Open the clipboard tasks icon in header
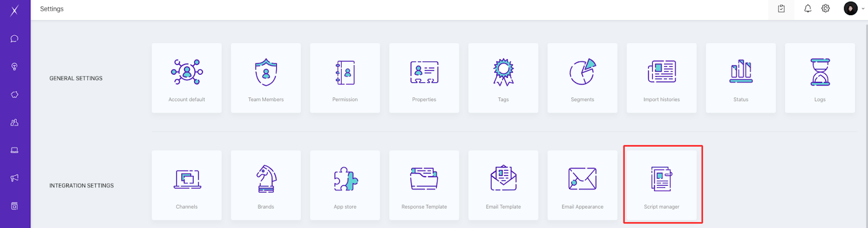 point(781,9)
